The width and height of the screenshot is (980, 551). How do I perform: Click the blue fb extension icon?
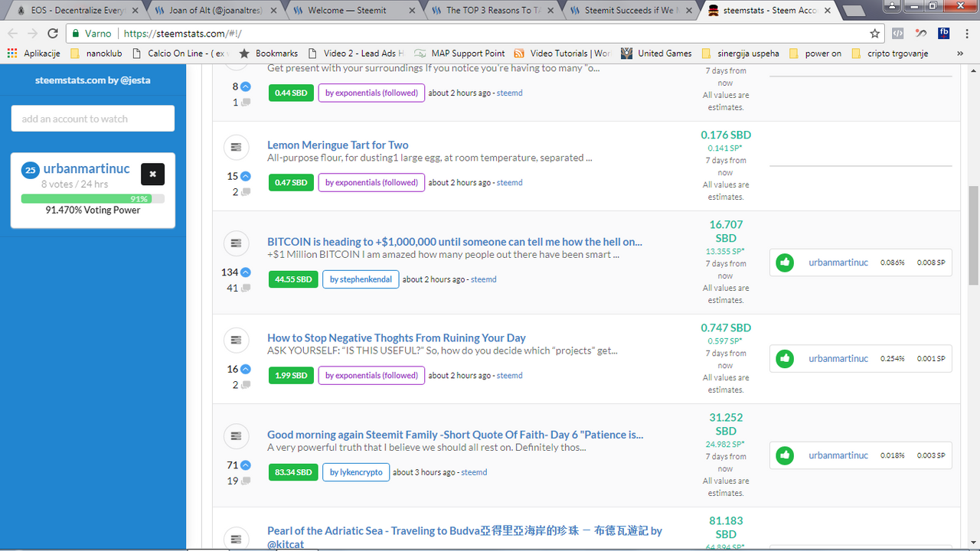click(944, 33)
